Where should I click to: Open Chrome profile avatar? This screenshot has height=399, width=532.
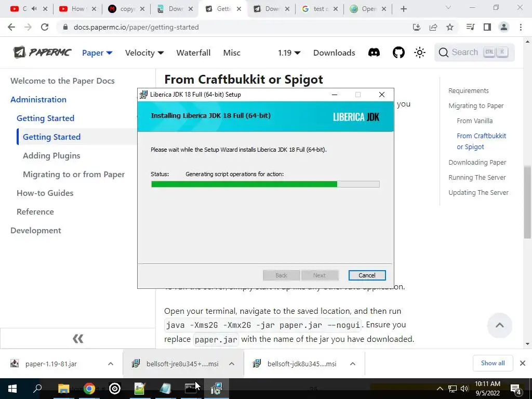[x=504, y=27]
